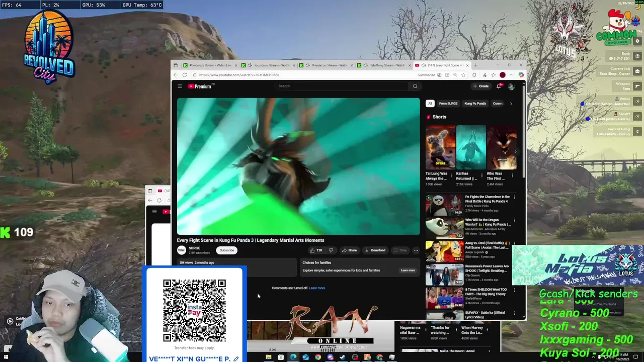Image resolution: width=644 pixels, height=362 pixels.
Task: Dislike the video with thumbs down
Action: point(331,250)
